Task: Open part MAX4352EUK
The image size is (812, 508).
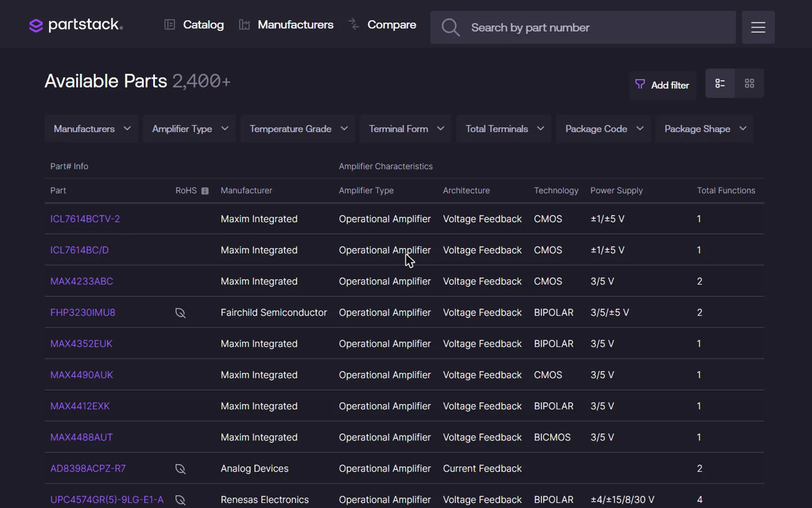Action: click(81, 344)
